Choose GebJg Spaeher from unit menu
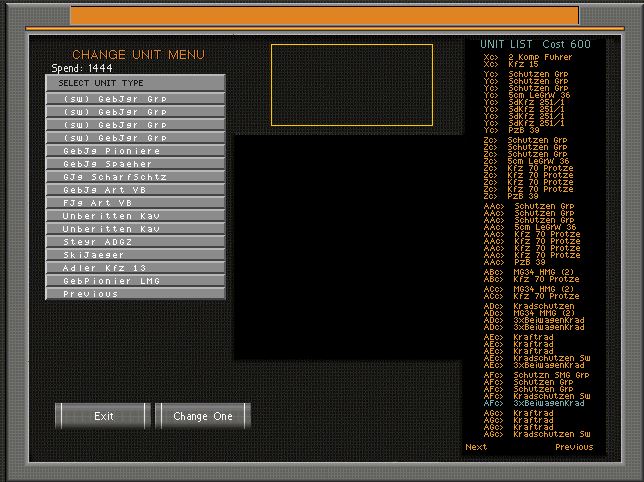The image size is (644, 482). click(x=135, y=164)
